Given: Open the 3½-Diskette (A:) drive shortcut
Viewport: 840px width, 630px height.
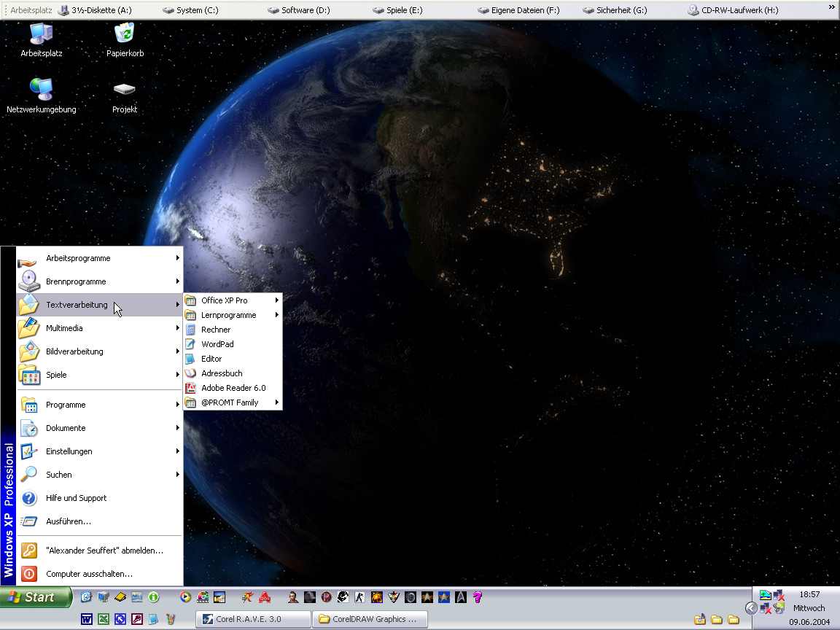Looking at the screenshot, I should point(95,10).
